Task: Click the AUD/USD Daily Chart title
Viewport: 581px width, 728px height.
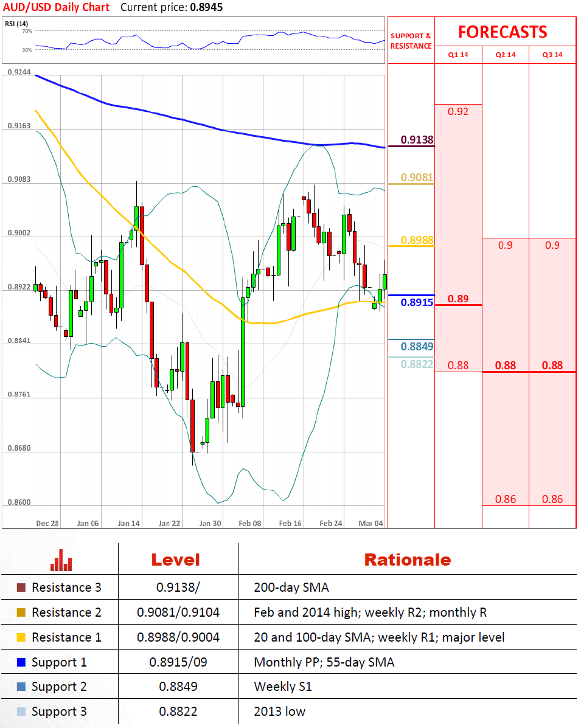Action: (x=56, y=7)
